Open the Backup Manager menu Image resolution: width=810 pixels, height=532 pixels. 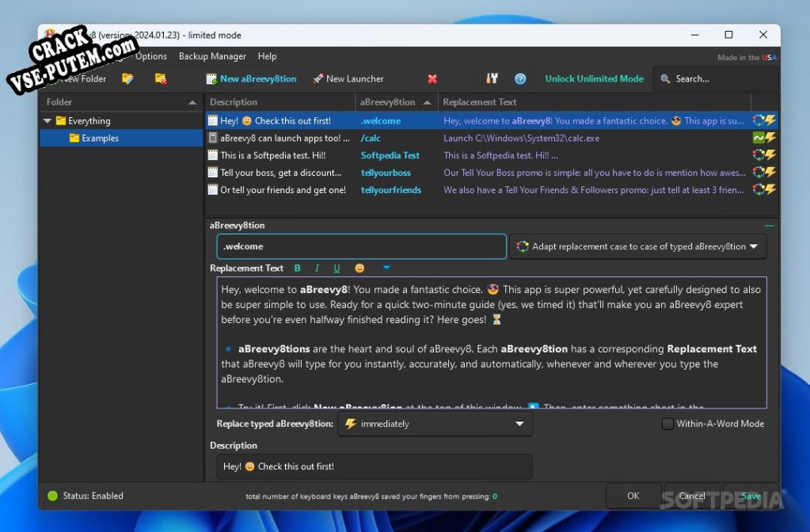pos(212,55)
